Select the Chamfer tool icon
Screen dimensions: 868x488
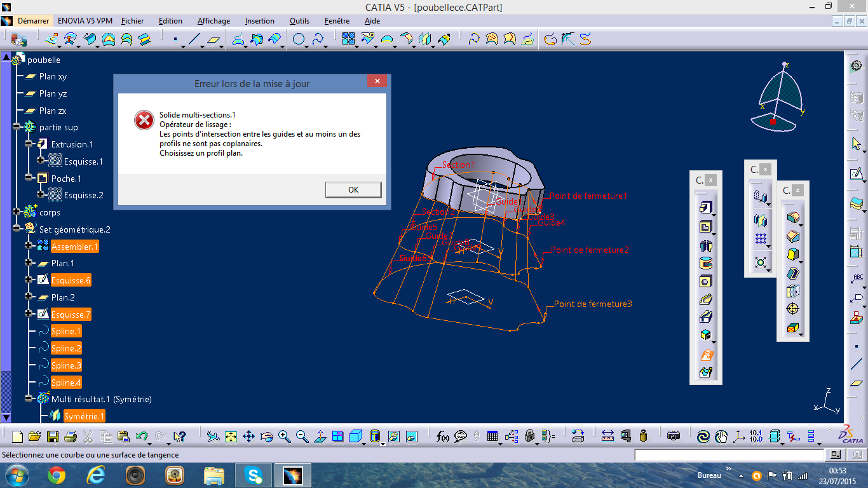[792, 236]
